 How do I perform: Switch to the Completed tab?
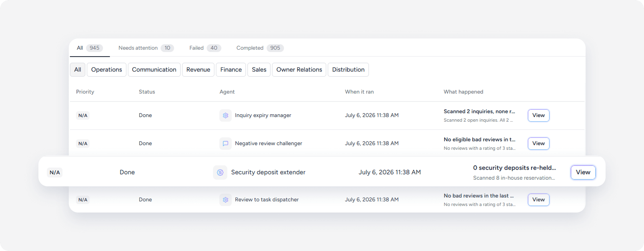[x=260, y=48]
